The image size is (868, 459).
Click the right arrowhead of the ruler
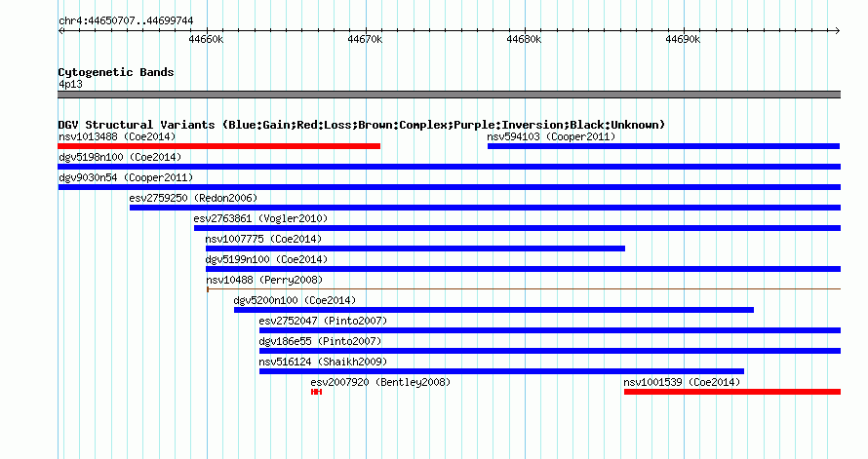[x=838, y=31]
